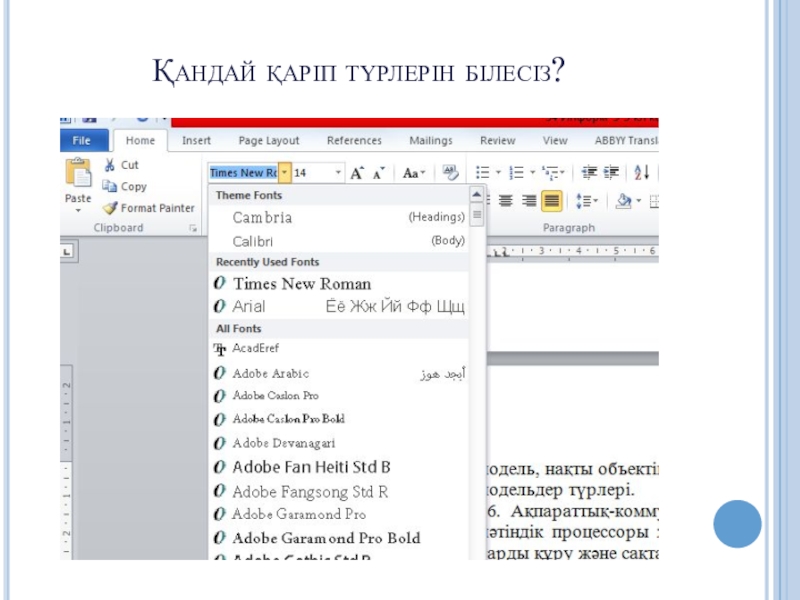Click the Line Spacing icon
The width and height of the screenshot is (800, 600).
tap(582, 201)
